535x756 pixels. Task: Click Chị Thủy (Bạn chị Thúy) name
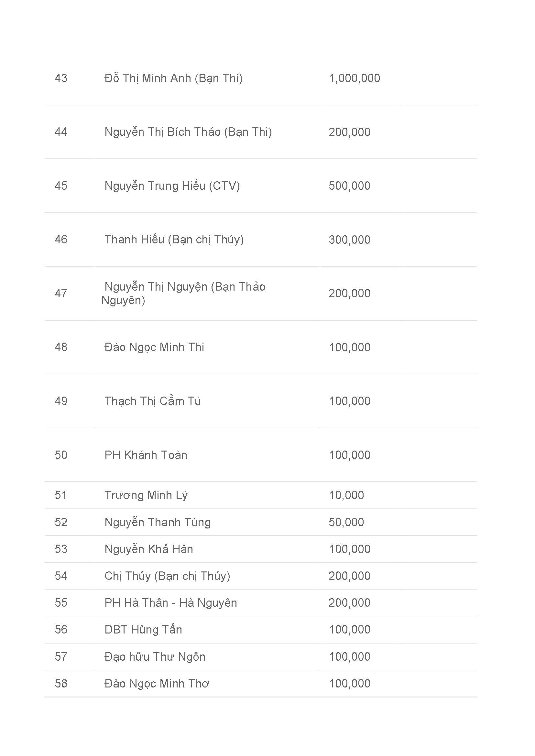pos(167,576)
